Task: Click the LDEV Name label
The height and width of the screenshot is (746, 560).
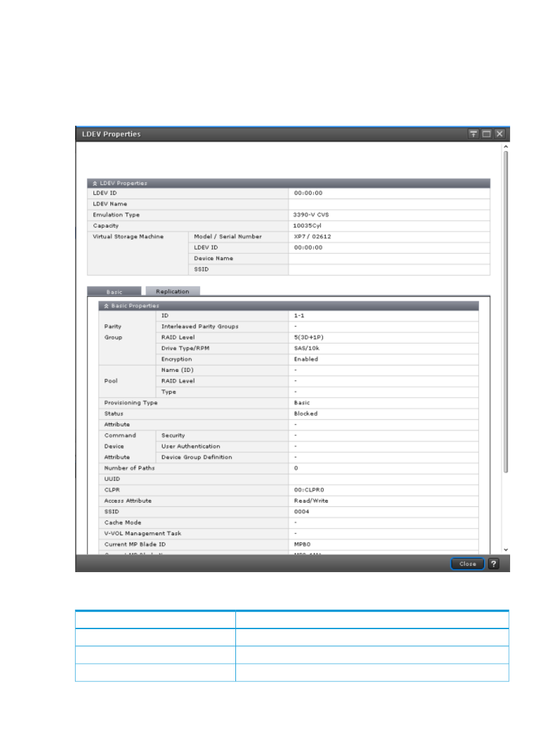Action: [x=110, y=204]
